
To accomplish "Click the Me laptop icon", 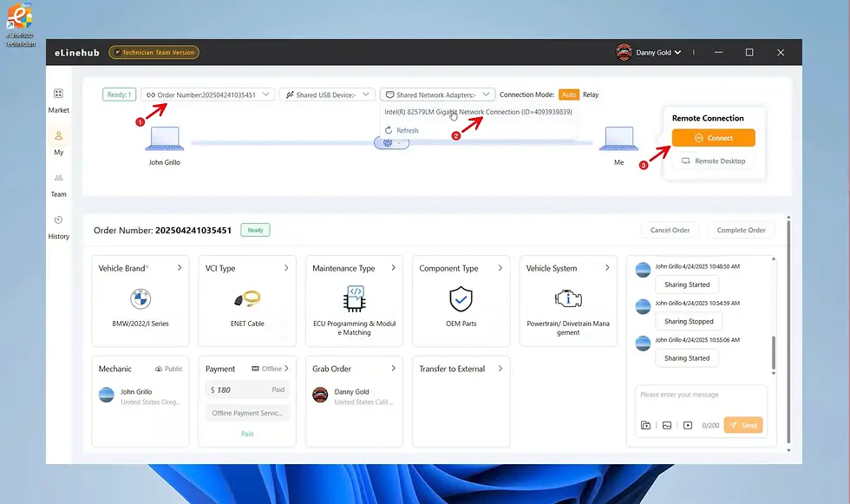I will (618, 138).
